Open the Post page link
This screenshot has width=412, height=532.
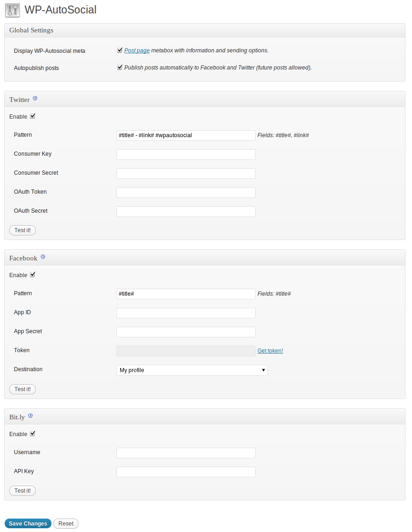coord(137,51)
